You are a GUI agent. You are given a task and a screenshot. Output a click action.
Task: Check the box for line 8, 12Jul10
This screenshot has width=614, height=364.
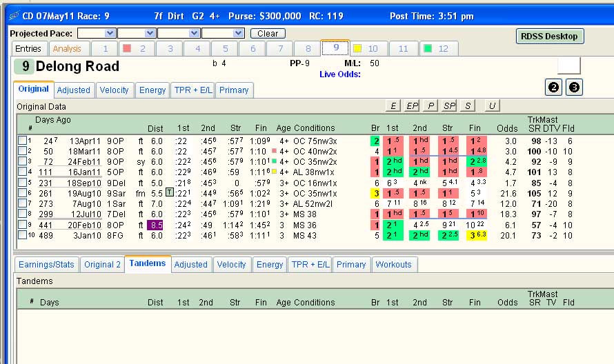pyautogui.click(x=22, y=214)
